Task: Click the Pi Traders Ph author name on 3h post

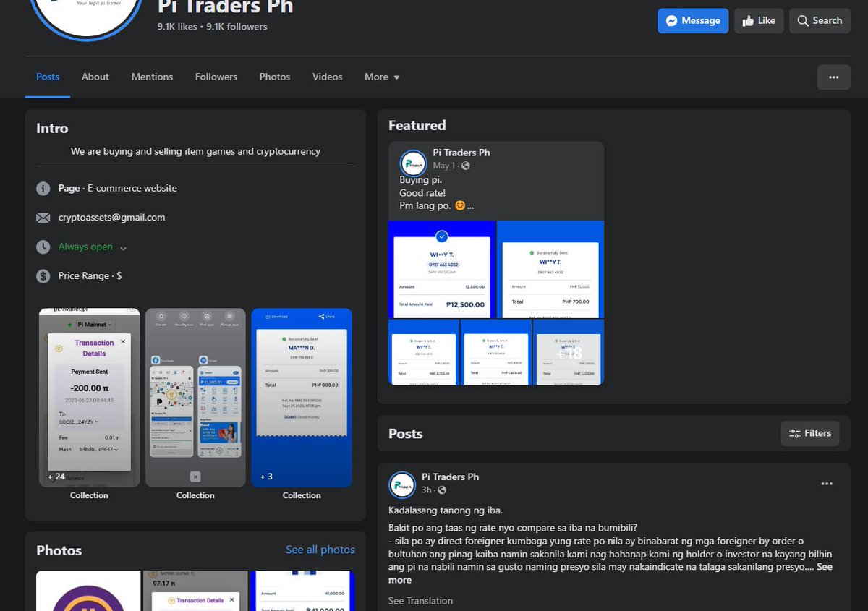Action: (x=451, y=477)
